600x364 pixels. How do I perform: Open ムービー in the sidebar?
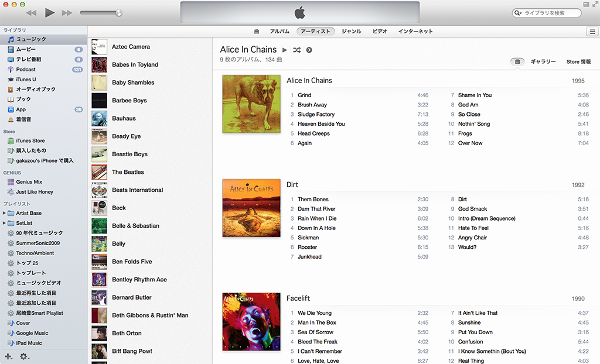coord(43,49)
